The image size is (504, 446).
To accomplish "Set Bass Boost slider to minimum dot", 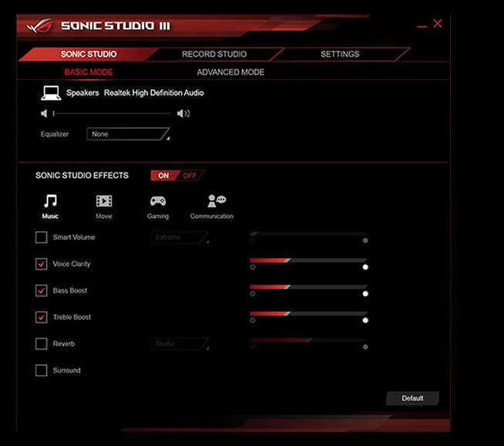I will pyautogui.click(x=253, y=294).
